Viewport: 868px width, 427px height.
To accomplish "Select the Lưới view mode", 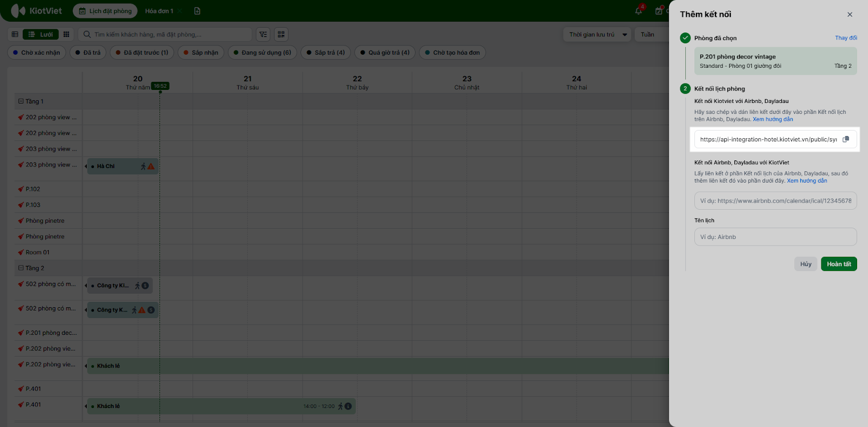I will click(x=41, y=35).
